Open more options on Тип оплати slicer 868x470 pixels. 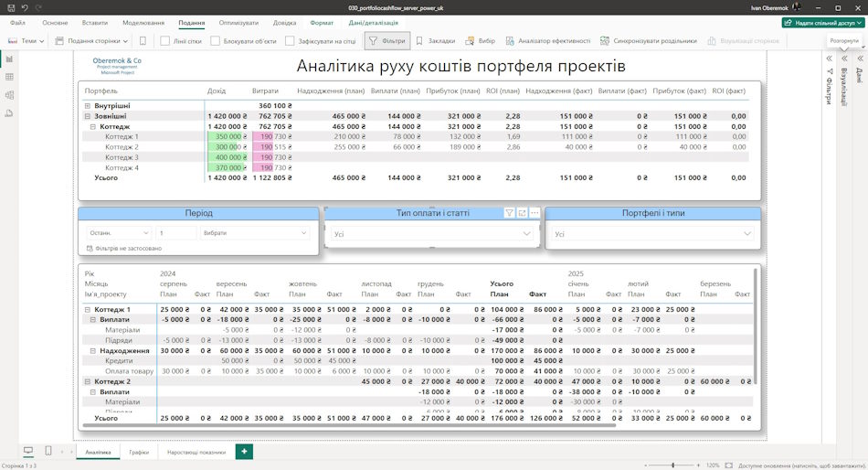tap(535, 213)
